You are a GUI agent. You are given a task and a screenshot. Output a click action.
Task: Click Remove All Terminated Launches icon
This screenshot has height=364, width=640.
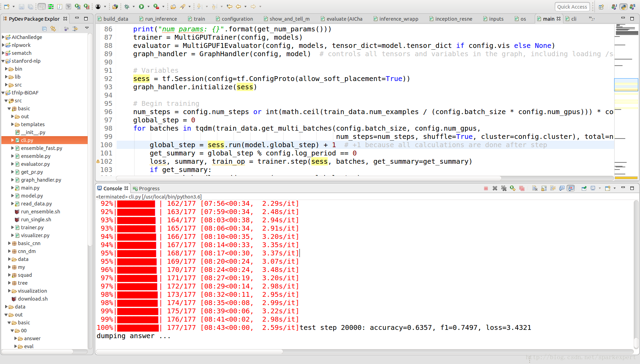pos(504,188)
